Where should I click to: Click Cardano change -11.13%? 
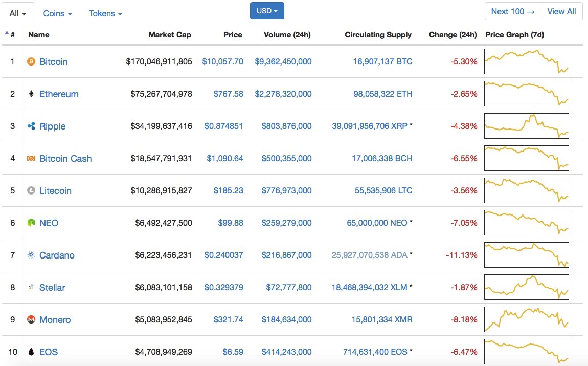pyautogui.click(x=462, y=255)
